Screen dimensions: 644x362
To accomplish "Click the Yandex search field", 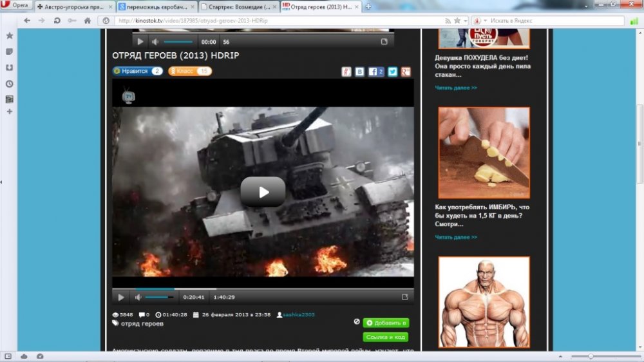I will [555, 21].
